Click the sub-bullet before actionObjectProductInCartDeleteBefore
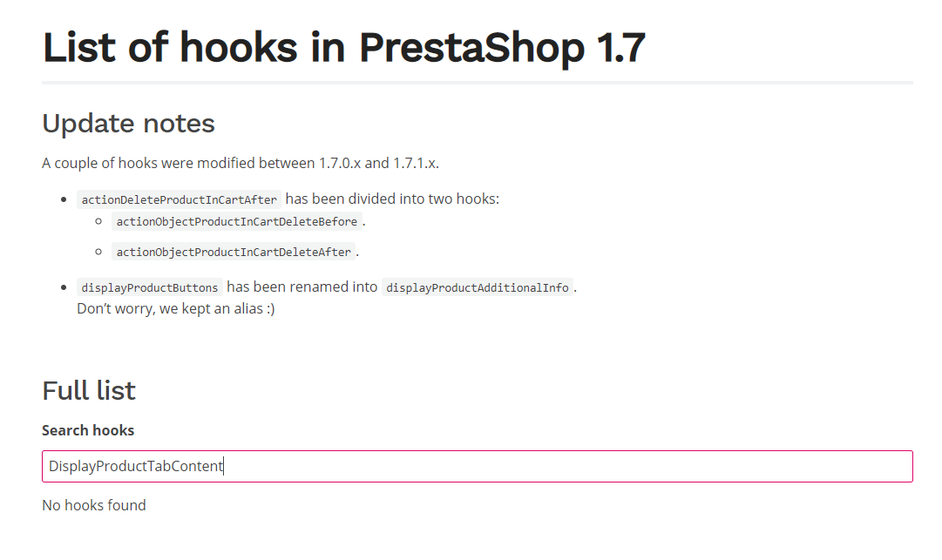942x560 pixels. pos(99,221)
